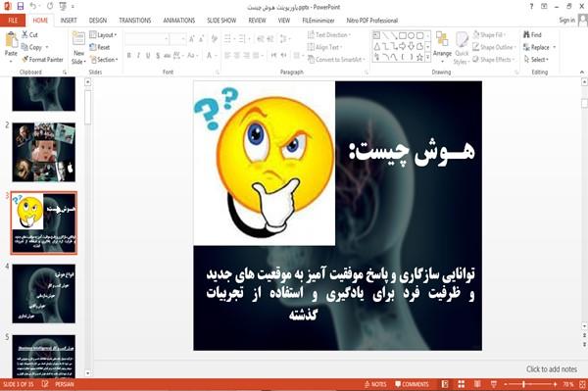Clear all formatting icon
This screenshot has width=588, height=391.
point(214,38)
